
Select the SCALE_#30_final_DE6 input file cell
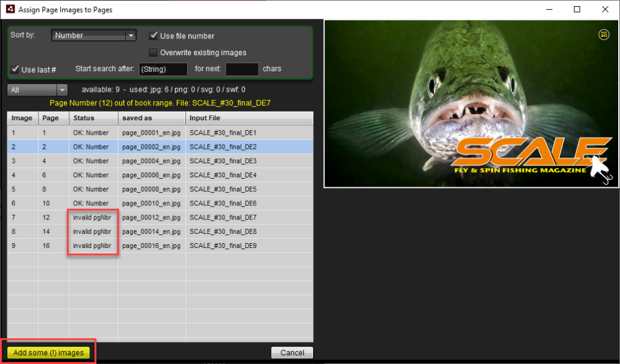pyautogui.click(x=249, y=203)
